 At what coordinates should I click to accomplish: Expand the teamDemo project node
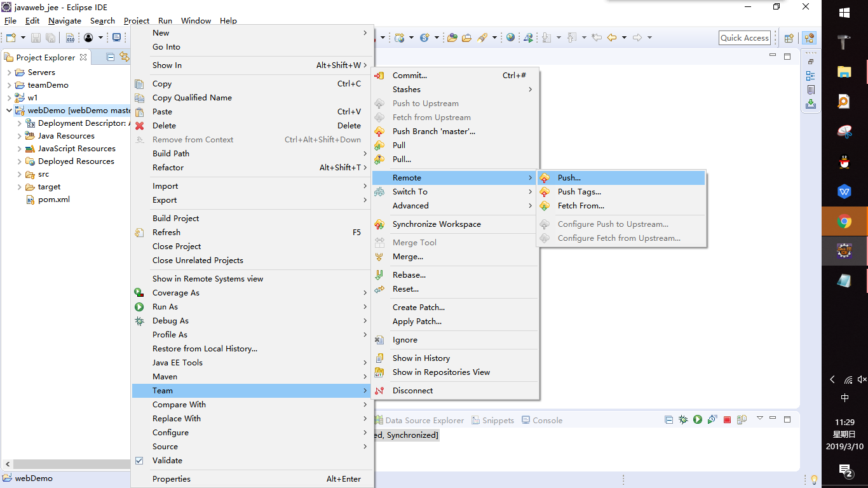[x=10, y=85]
